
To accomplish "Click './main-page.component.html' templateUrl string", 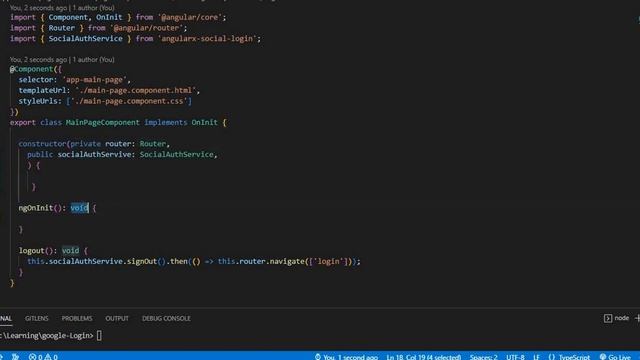I will (136, 90).
